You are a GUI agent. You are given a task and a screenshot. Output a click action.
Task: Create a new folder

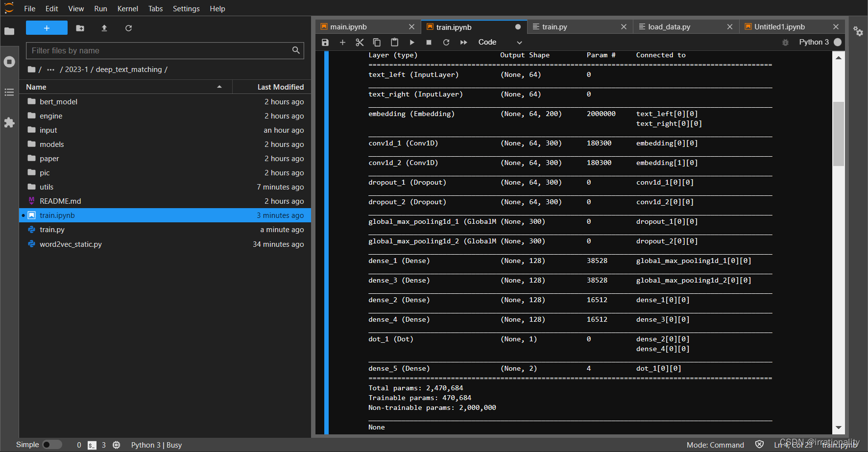pyautogui.click(x=80, y=28)
